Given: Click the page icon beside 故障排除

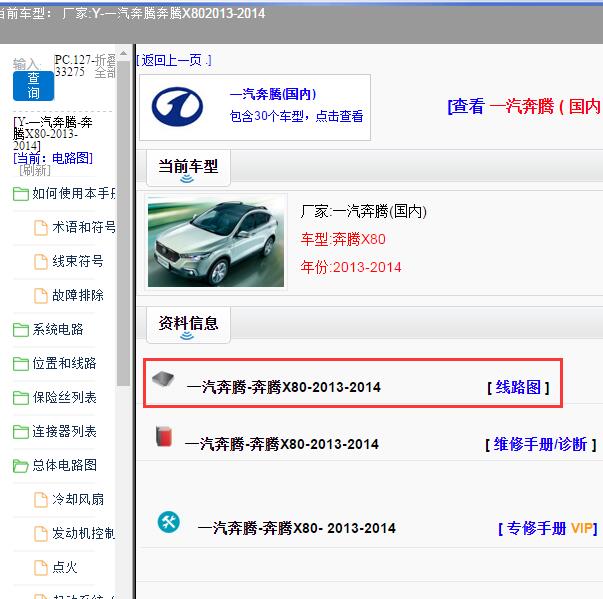Looking at the screenshot, I should click(41, 296).
